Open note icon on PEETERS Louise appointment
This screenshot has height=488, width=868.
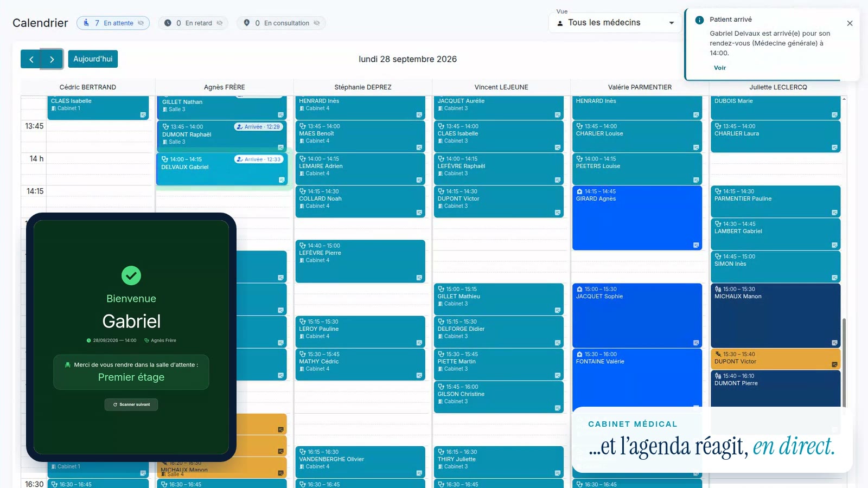pos(696,180)
